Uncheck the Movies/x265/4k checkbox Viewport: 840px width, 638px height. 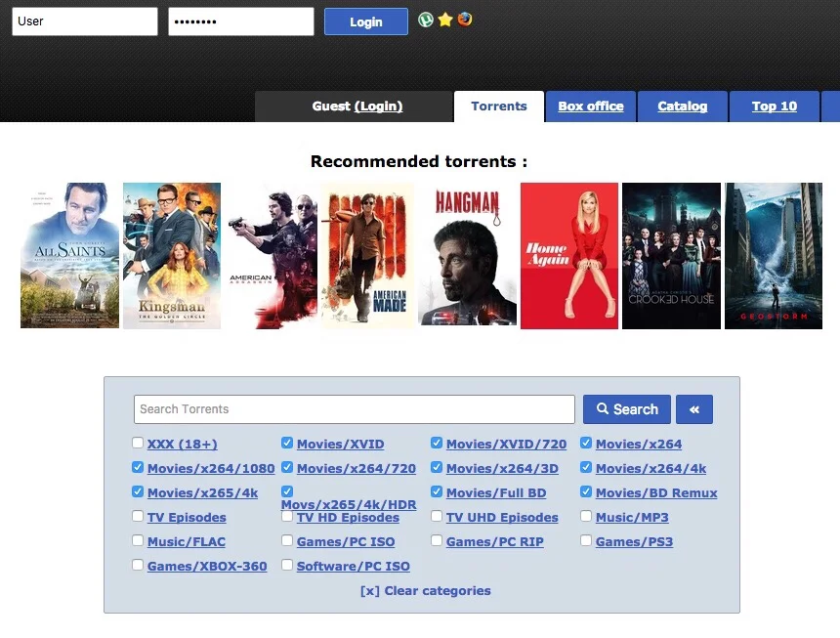[x=138, y=491]
